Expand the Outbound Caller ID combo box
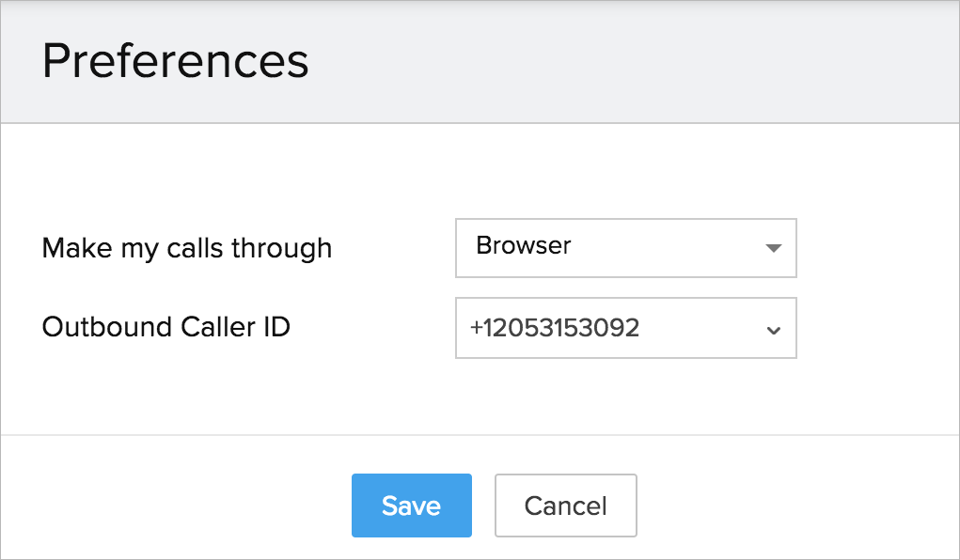 tap(625, 328)
